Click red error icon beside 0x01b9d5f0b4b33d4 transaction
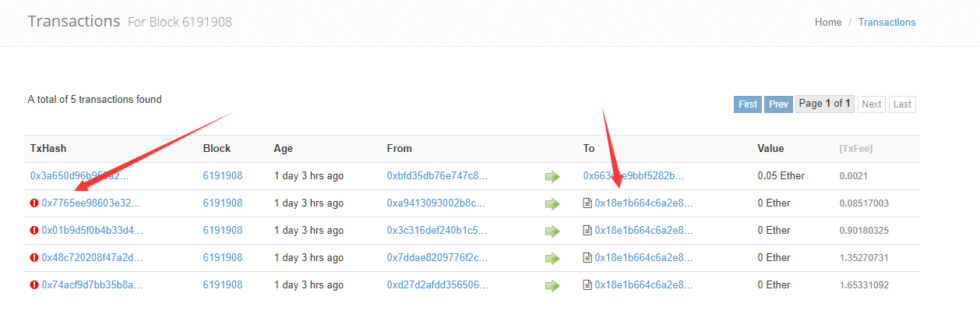Image resolution: width=980 pixels, height=332 pixels. (x=34, y=231)
